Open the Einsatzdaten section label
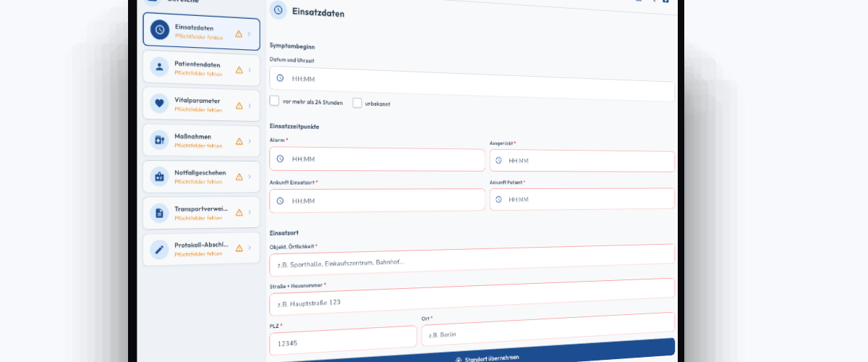Image resolution: width=868 pixels, height=362 pixels. (x=194, y=28)
